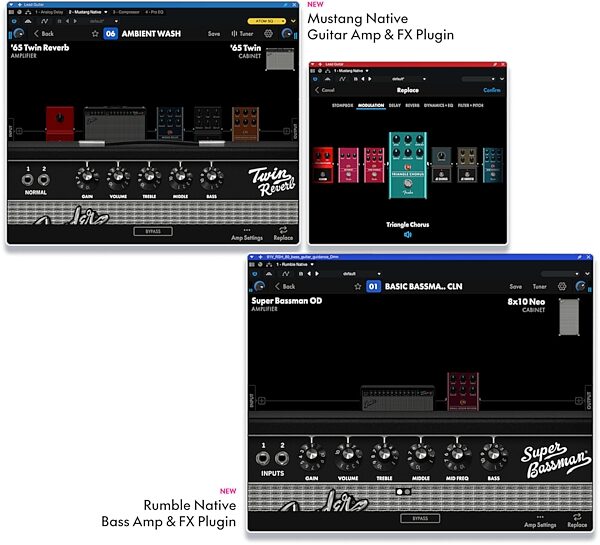
Task: Pick the gray single-knob pedal in the Replace browser
Action: pyautogui.click(x=441, y=165)
